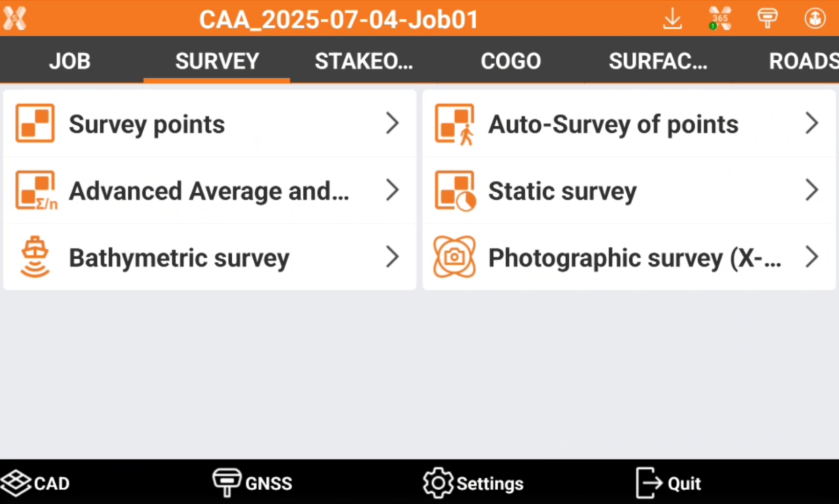Expand Survey points chevron arrow

(392, 123)
